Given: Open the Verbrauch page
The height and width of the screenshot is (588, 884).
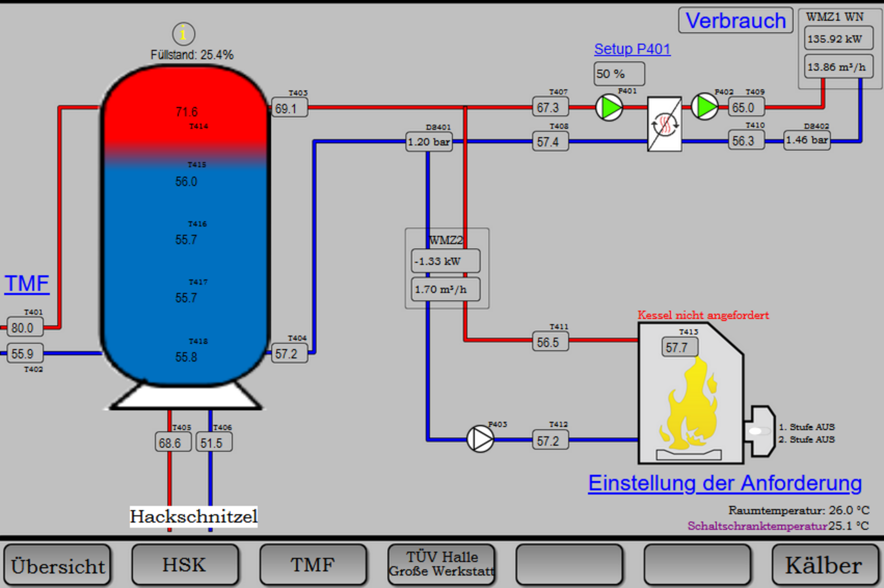Looking at the screenshot, I should [735, 21].
